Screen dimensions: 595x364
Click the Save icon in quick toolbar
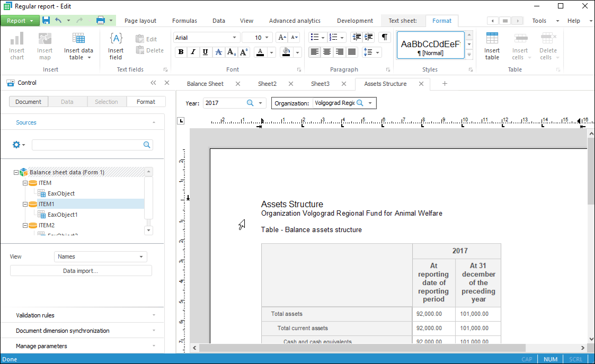coord(46,21)
